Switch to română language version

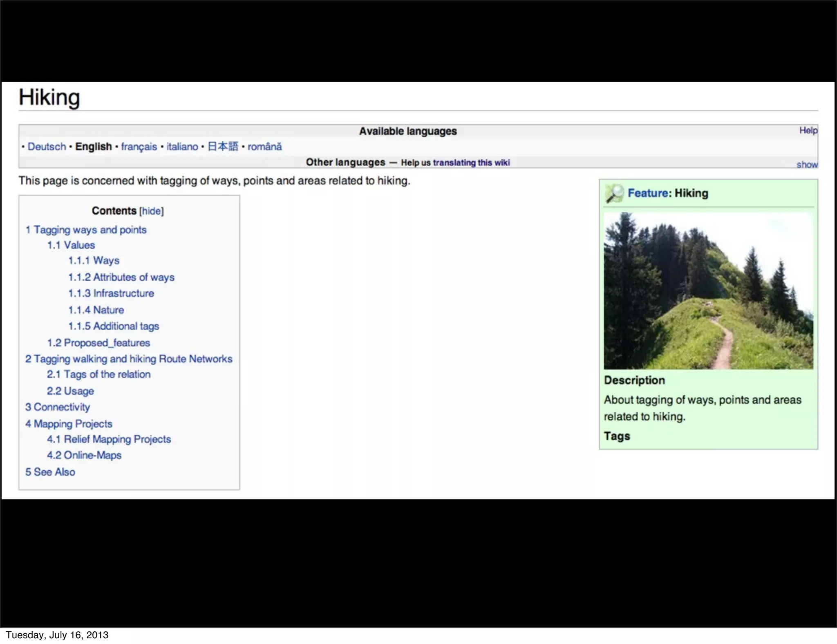tap(264, 147)
